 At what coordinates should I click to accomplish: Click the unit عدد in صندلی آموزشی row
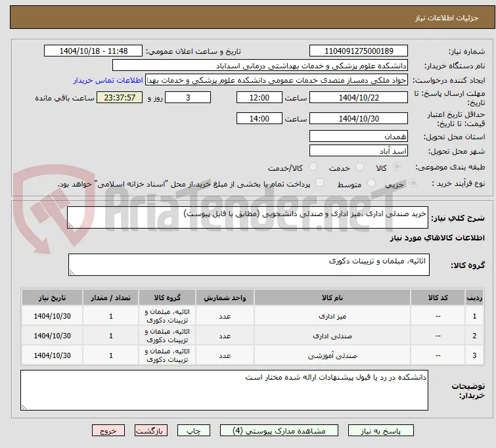225,355
